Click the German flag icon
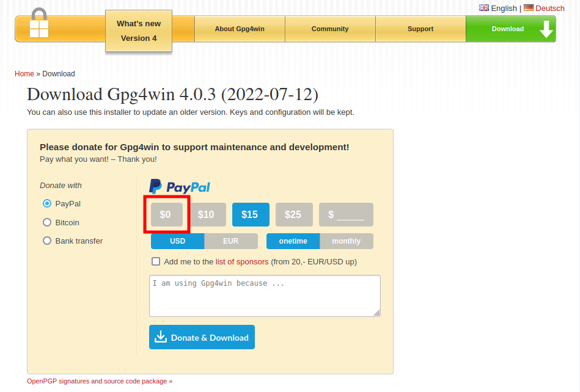 click(x=529, y=8)
